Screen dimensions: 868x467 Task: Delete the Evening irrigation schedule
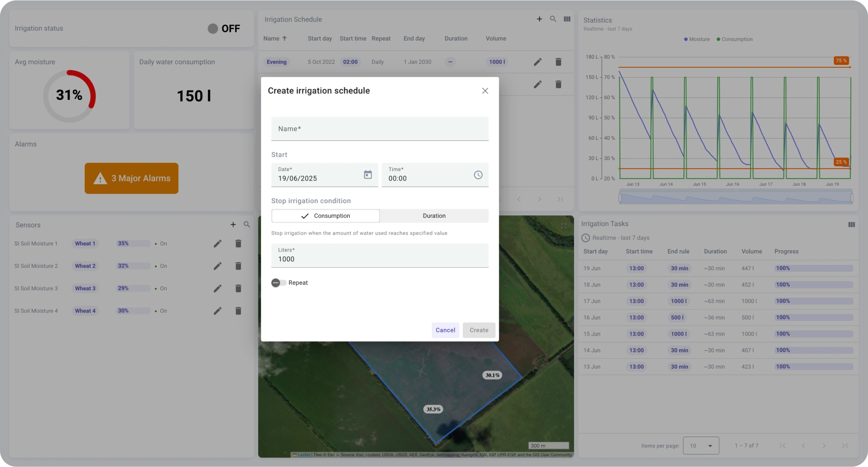(x=558, y=62)
